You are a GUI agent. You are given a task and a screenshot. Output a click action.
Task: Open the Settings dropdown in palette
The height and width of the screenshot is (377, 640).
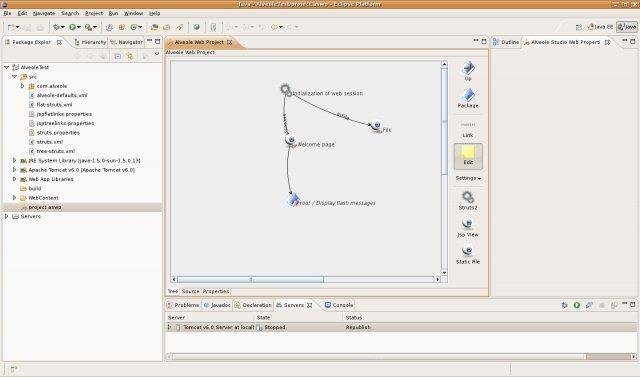coord(468,178)
